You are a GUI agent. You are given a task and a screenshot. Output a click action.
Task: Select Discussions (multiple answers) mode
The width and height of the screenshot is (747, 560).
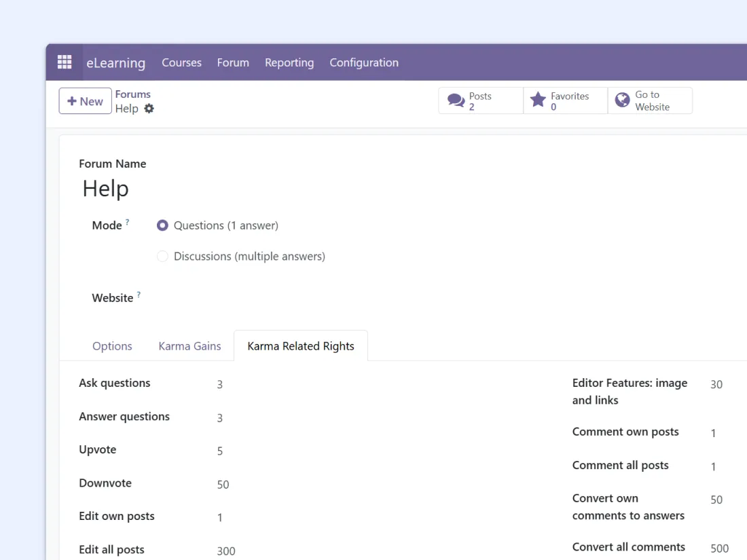[x=162, y=257]
